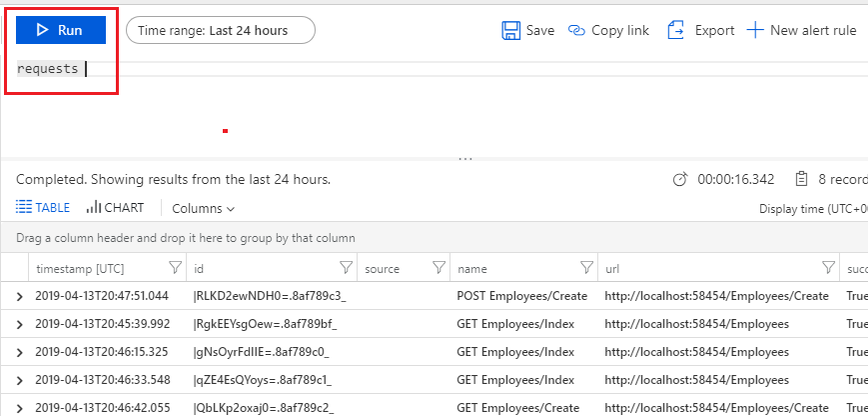Sort by the name column header
The height and width of the screenshot is (416, 868).
click(x=472, y=269)
